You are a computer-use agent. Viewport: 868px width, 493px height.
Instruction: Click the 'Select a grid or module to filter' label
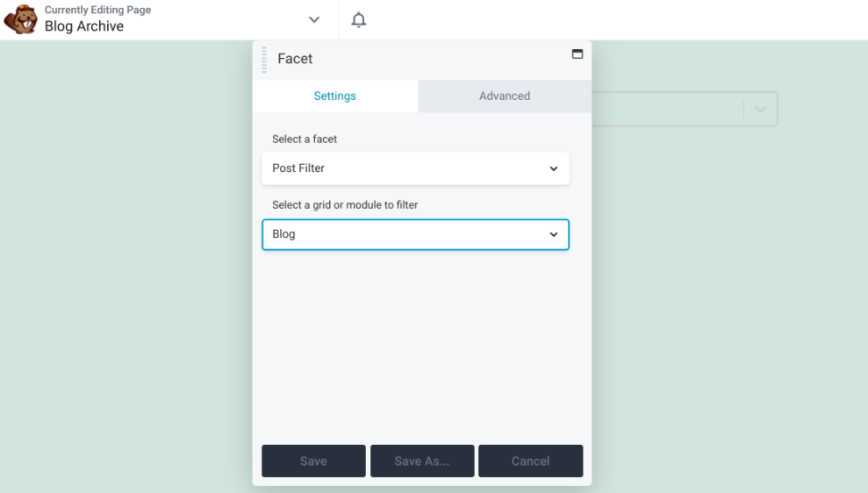(x=344, y=205)
